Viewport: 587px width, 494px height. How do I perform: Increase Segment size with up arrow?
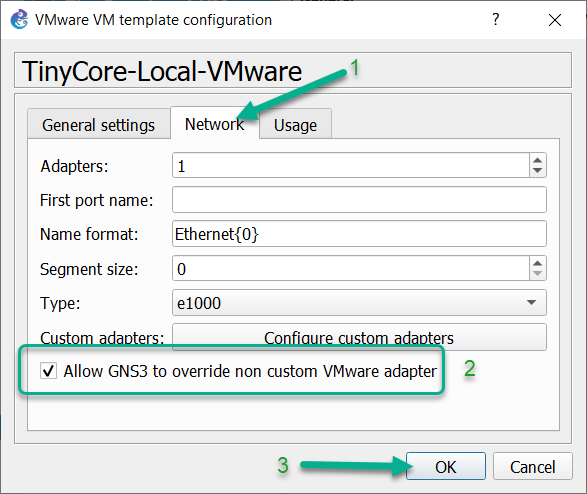538,263
